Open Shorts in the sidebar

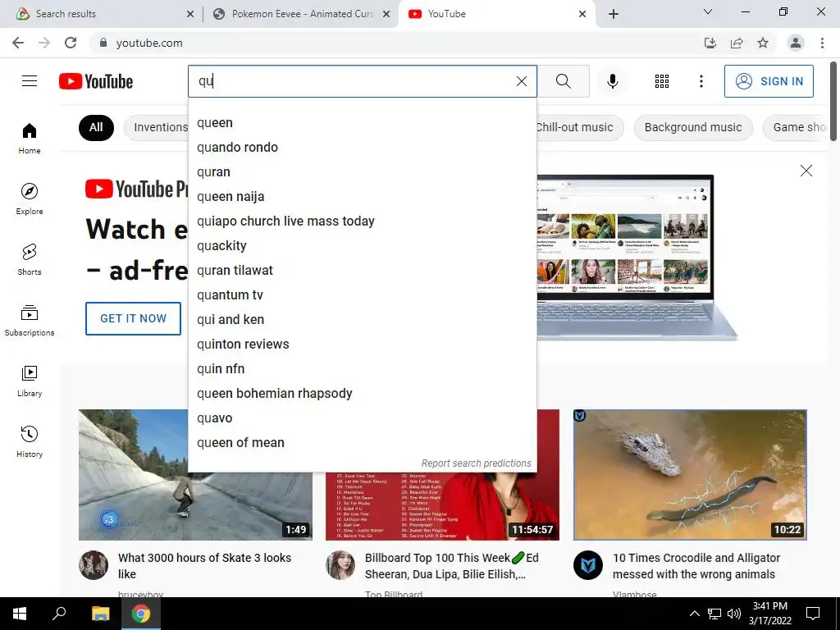(30, 259)
